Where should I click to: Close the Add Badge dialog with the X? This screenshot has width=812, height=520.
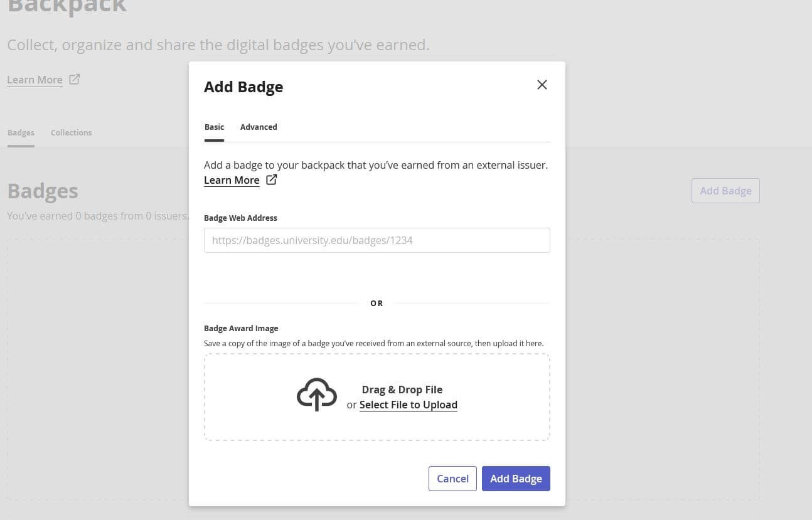pyautogui.click(x=542, y=85)
